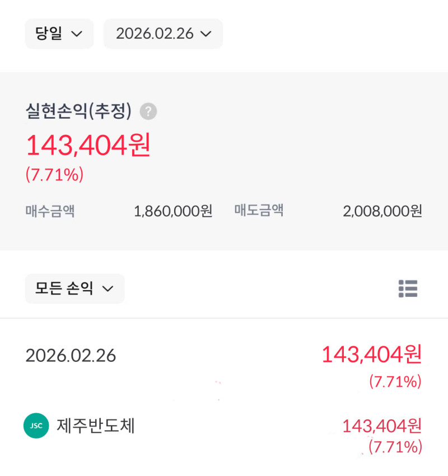The height and width of the screenshot is (476, 448).
Task: Open the 당일 period dropdown
Action: click(59, 34)
